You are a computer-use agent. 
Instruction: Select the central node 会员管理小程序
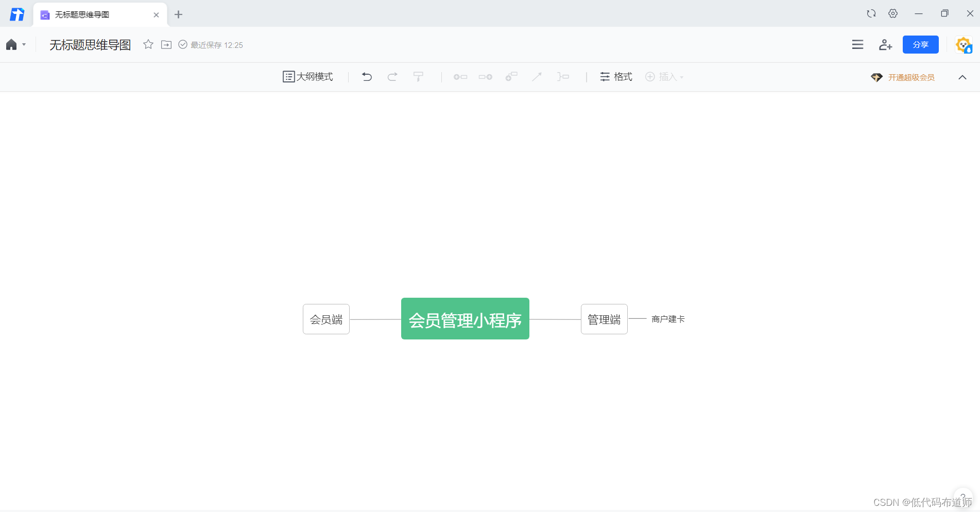tap(465, 319)
